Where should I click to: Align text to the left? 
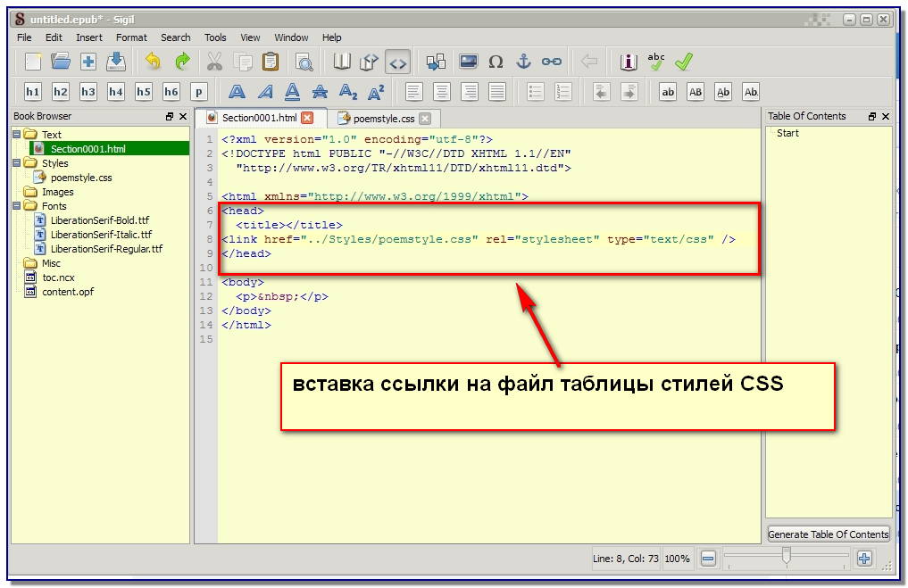tap(413, 91)
